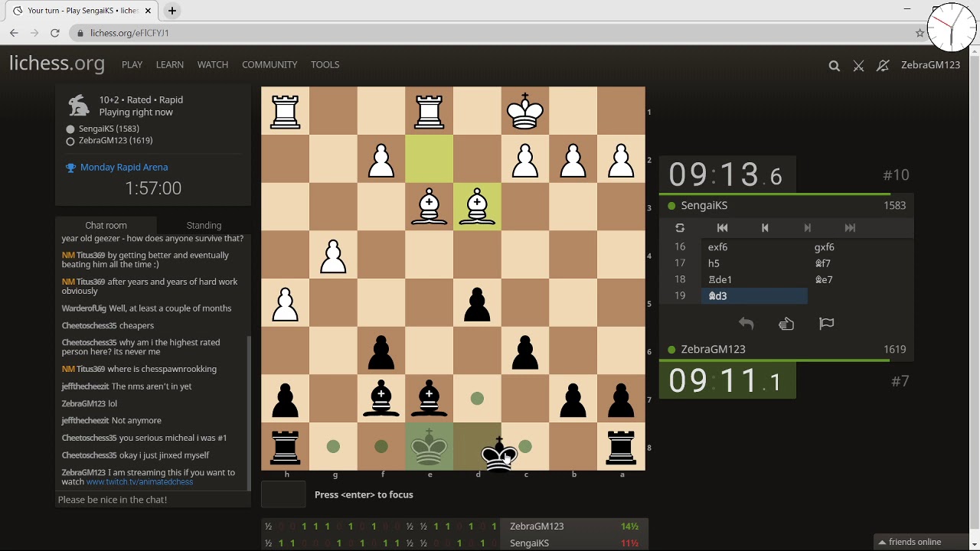Switch to Standing tab
This screenshot has height=551, width=980.
coord(204,225)
